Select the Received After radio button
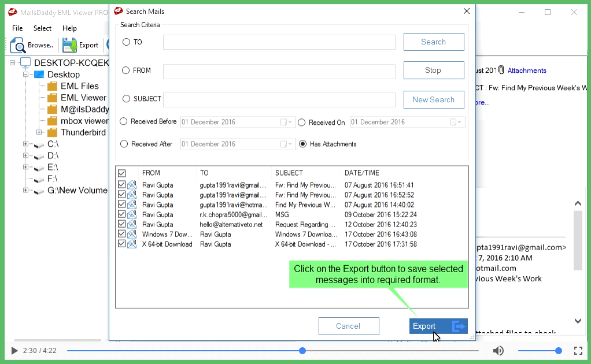The width and height of the screenshot is (591, 364). [124, 144]
